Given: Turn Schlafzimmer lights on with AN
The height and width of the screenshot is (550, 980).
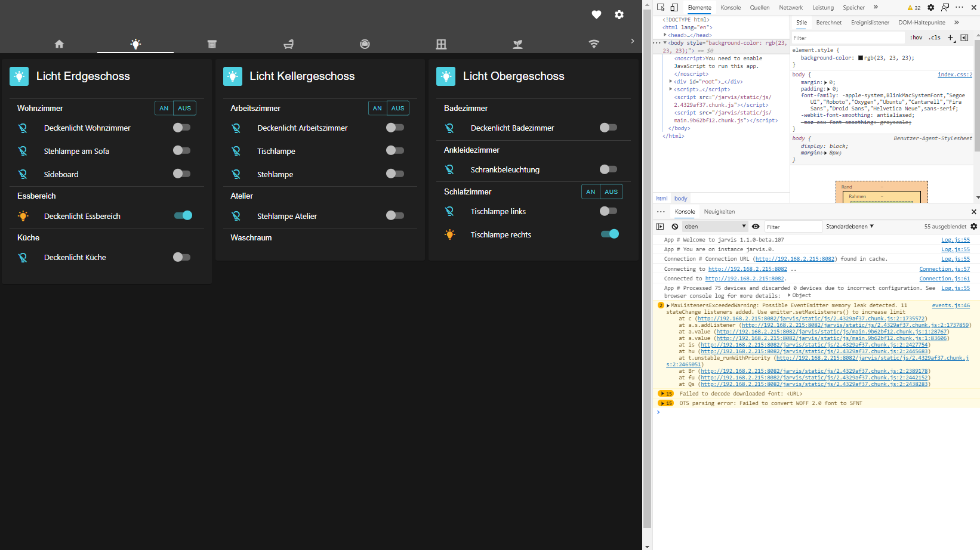Looking at the screenshot, I should coord(591,191).
